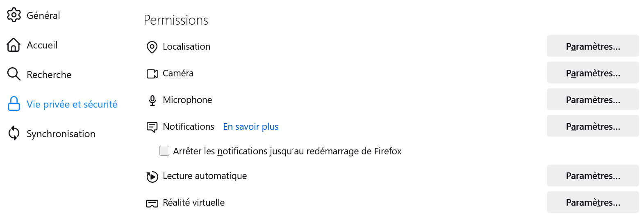
Task: Open Paramètres for Lecture automatique
Action: coord(593,175)
